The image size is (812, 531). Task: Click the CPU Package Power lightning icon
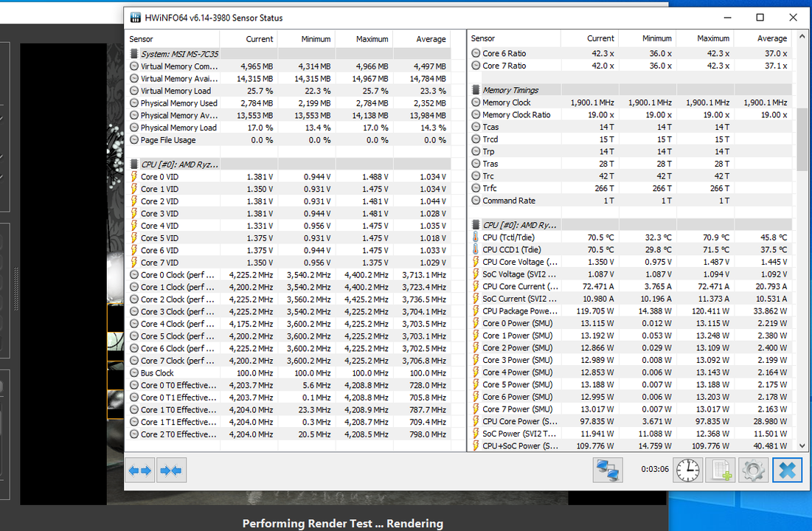(x=476, y=310)
